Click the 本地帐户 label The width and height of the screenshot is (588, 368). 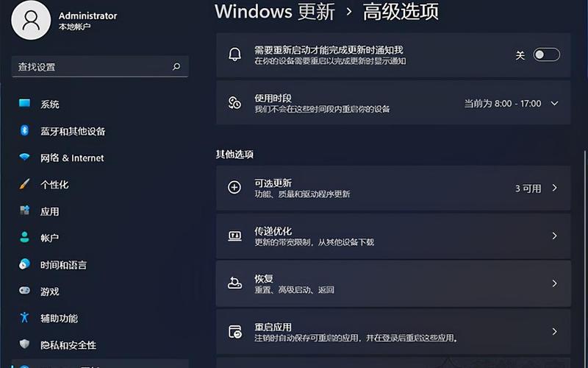pyautogui.click(x=74, y=27)
